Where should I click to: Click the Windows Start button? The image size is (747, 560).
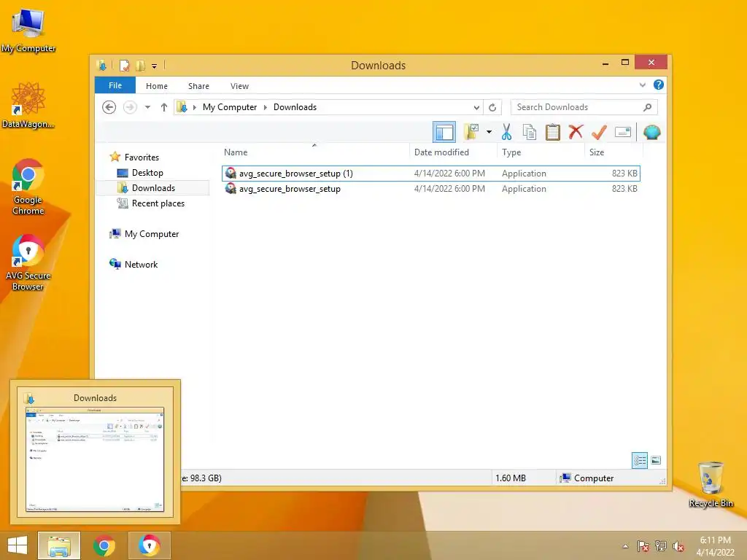(x=18, y=545)
